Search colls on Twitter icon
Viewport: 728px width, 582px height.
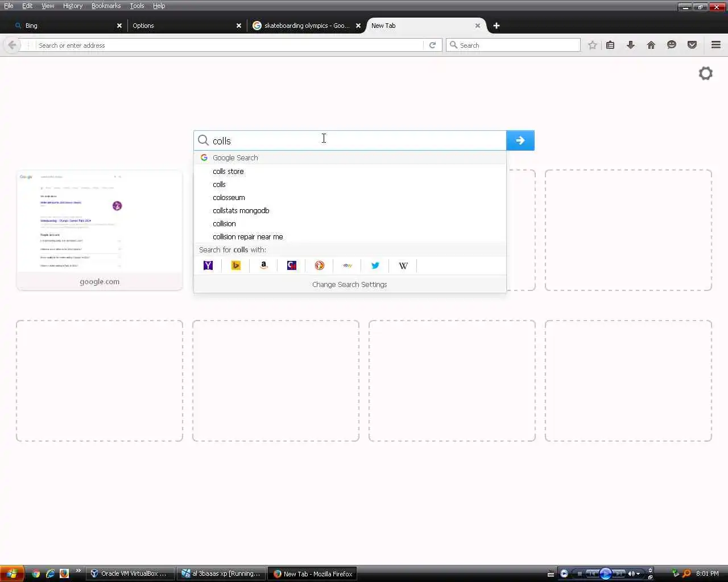point(375,265)
